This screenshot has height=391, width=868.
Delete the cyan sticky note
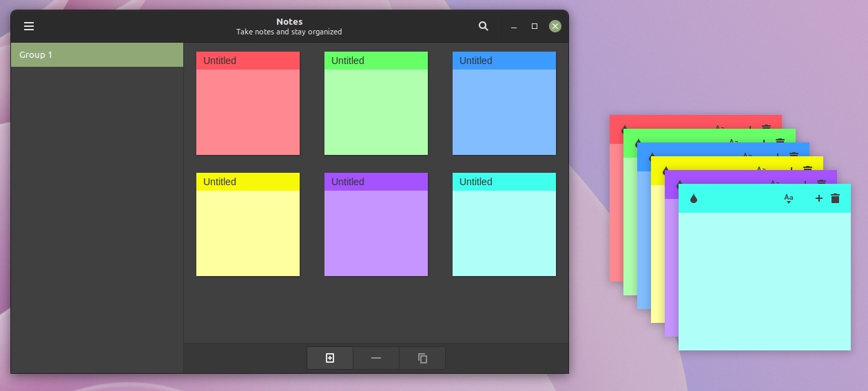click(836, 198)
